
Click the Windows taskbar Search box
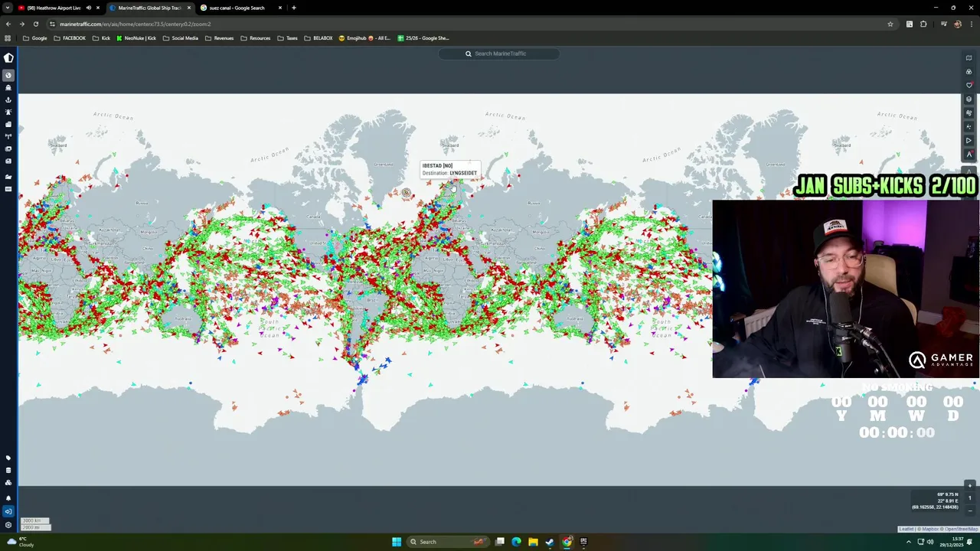tap(448, 542)
